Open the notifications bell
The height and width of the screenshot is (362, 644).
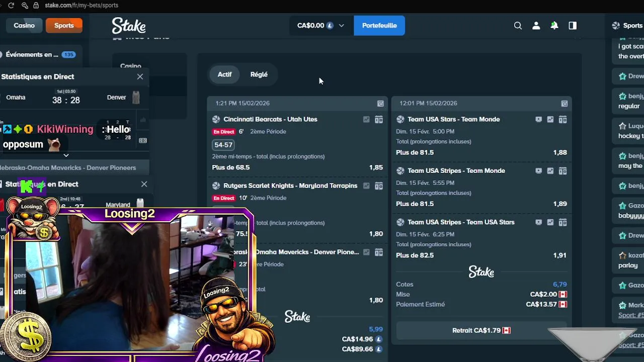point(554,26)
